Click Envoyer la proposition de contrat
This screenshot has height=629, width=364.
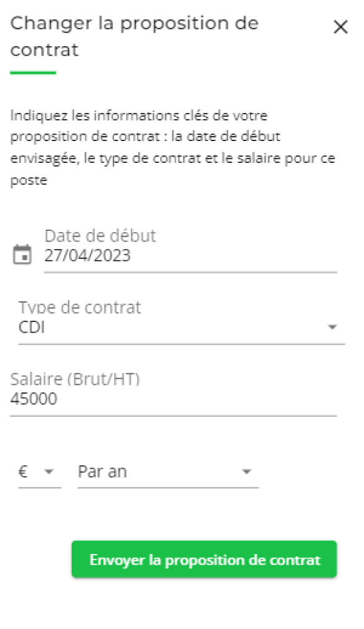pos(204,560)
